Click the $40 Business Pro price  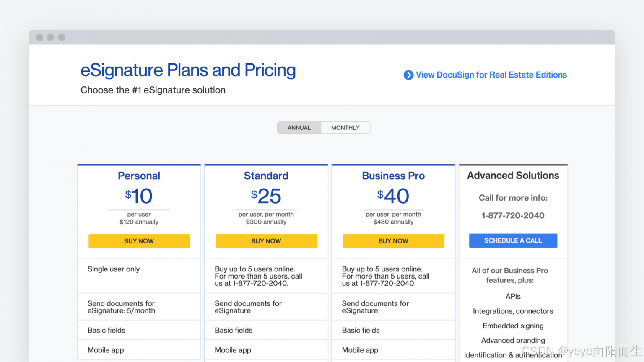(393, 196)
